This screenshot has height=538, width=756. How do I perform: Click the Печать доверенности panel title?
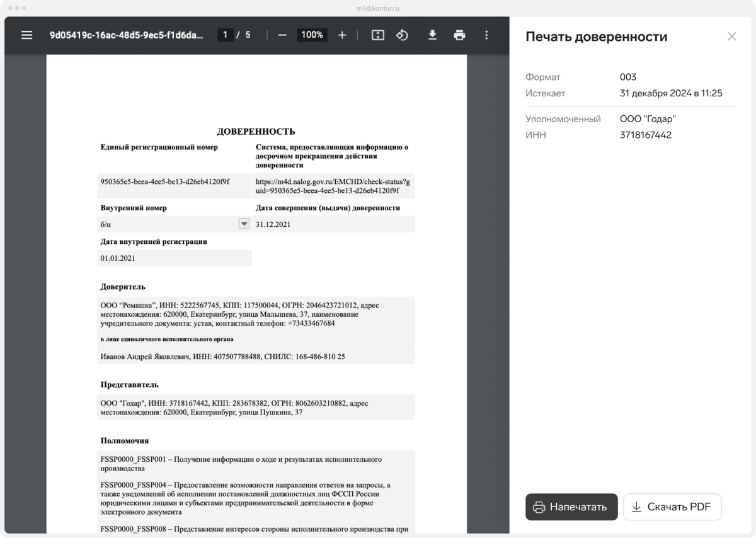pos(597,37)
